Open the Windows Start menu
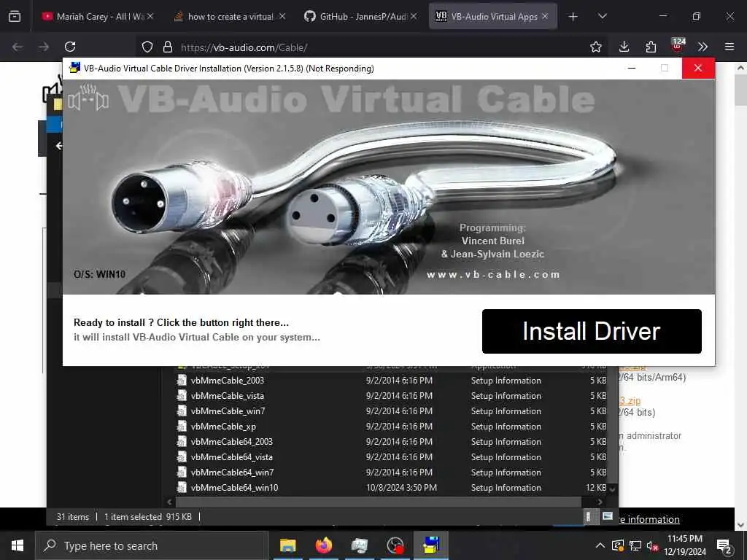This screenshot has height=560, width=747. [x=18, y=545]
